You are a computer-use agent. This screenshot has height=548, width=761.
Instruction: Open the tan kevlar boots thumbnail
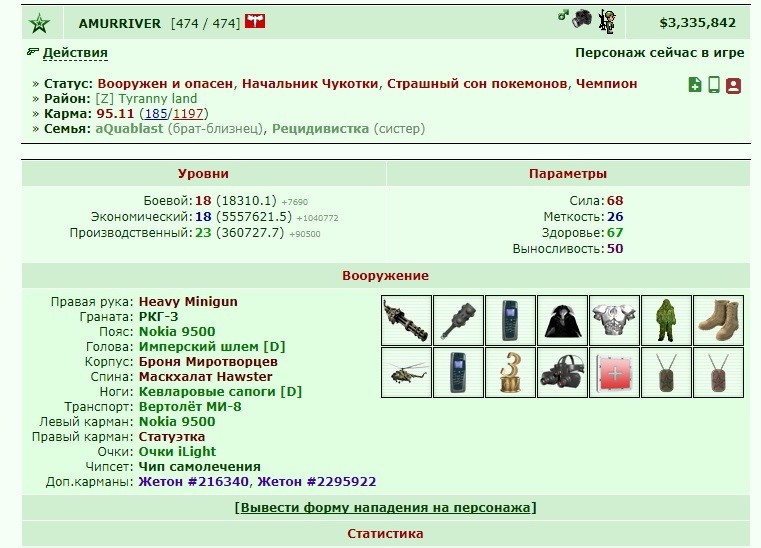point(718,320)
